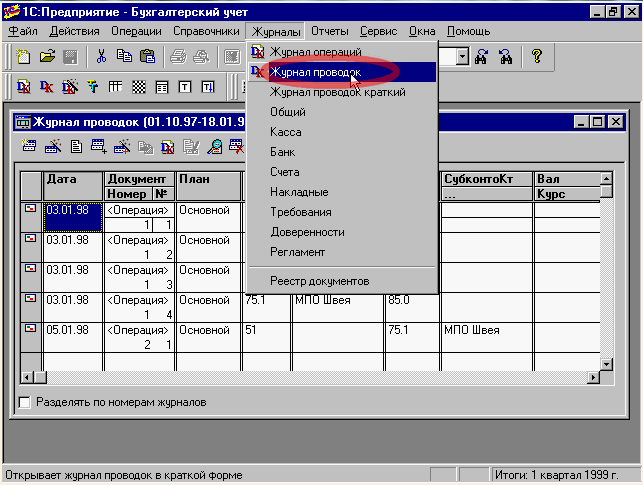Image resolution: width=643 pixels, height=485 pixels.
Task: Click the Cut scissors icon
Action: [x=101, y=57]
